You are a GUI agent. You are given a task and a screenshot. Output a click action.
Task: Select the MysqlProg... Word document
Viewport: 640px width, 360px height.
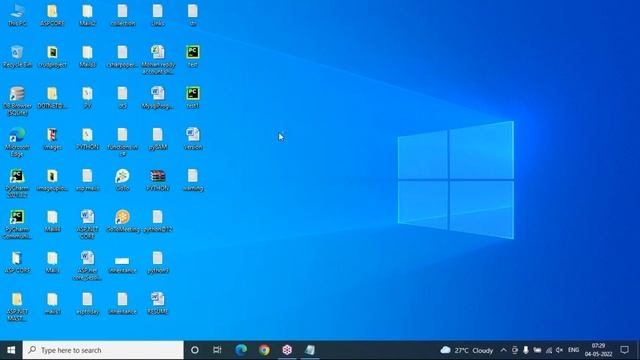(158, 98)
